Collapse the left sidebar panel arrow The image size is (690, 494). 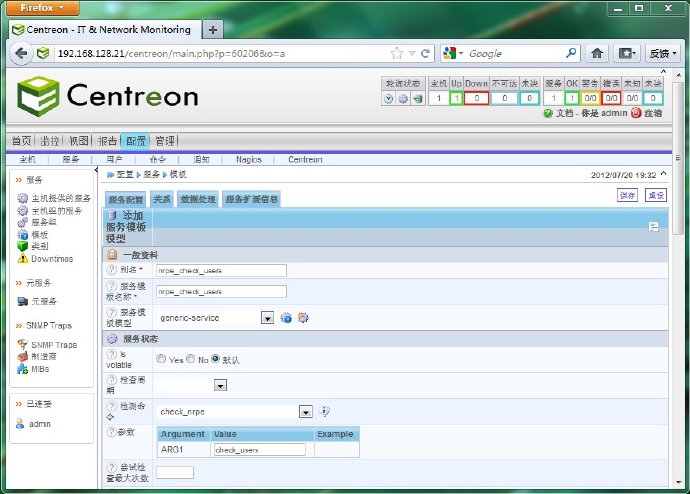click(96, 170)
